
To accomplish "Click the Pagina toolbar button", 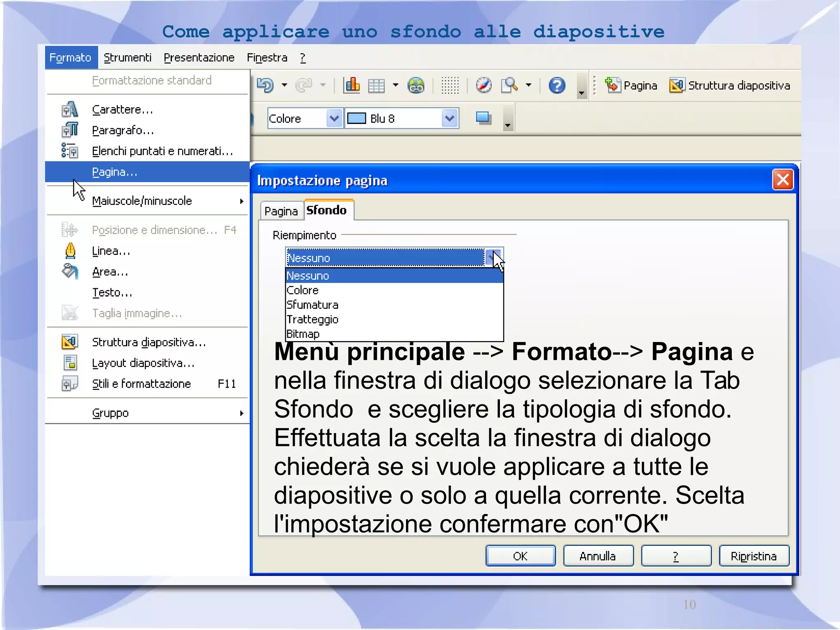I will (631, 85).
